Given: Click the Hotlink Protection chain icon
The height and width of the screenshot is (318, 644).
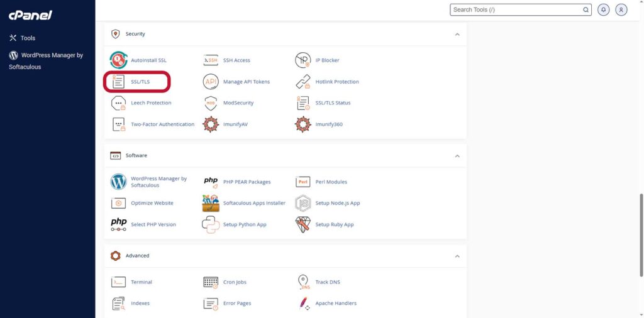Looking at the screenshot, I should tap(303, 82).
